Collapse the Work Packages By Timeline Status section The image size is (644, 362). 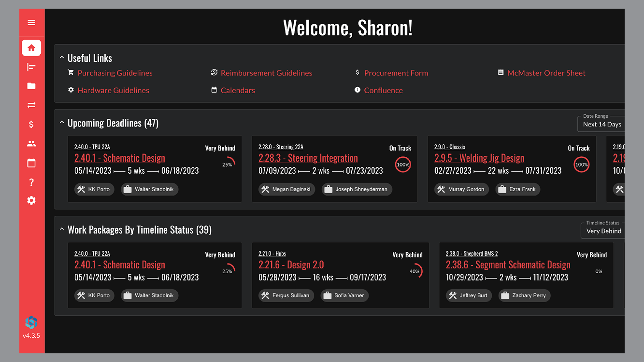coord(62,230)
